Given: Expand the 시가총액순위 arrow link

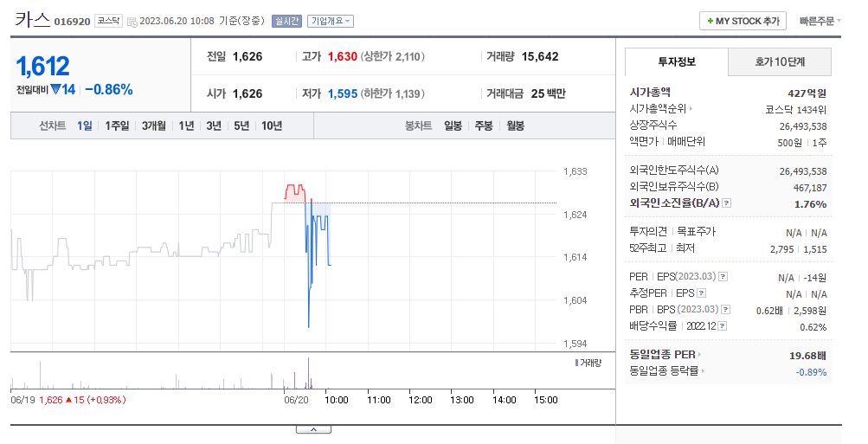Looking at the screenshot, I should pos(691,109).
